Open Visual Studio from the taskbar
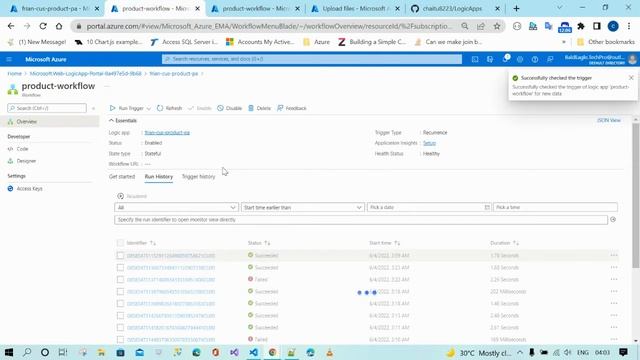The height and width of the screenshot is (360, 640). [x=234, y=352]
